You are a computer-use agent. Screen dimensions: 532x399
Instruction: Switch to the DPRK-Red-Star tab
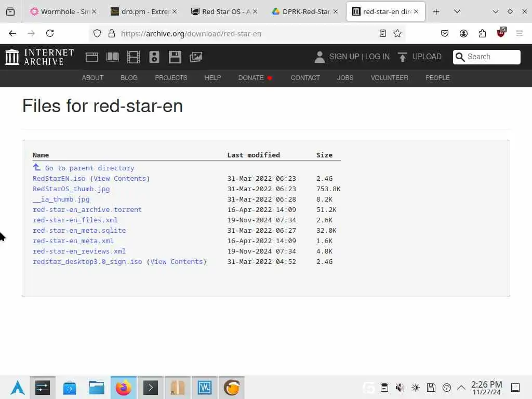[x=303, y=11]
